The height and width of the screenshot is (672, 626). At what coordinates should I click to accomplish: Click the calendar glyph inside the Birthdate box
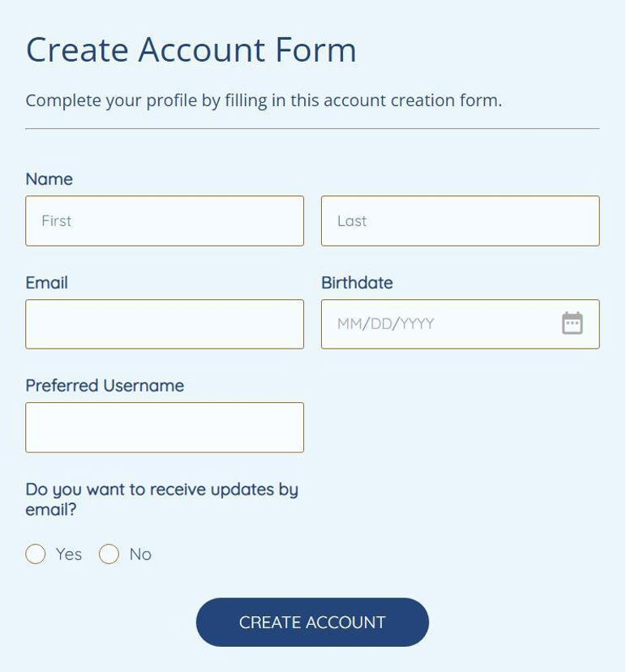coord(573,323)
